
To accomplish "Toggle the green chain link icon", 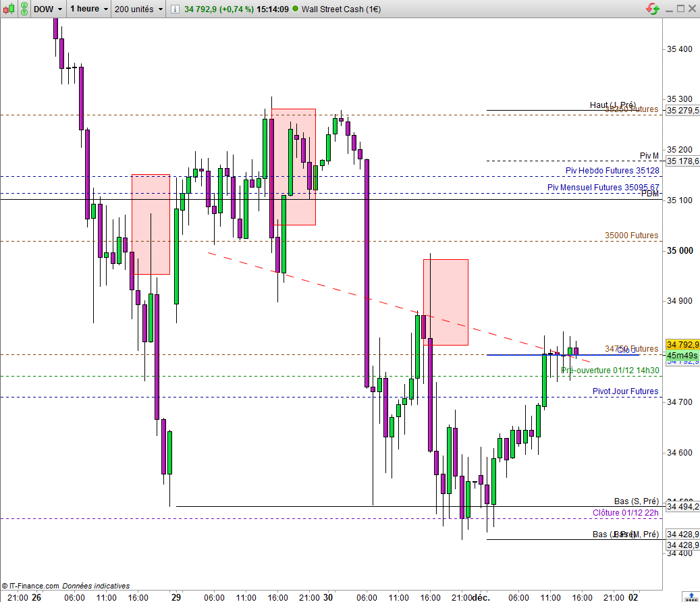I will (x=24, y=9).
